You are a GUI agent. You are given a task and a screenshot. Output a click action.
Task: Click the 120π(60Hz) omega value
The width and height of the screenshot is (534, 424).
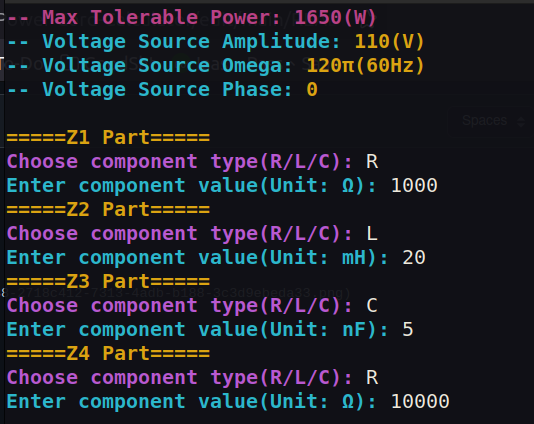[365, 65]
